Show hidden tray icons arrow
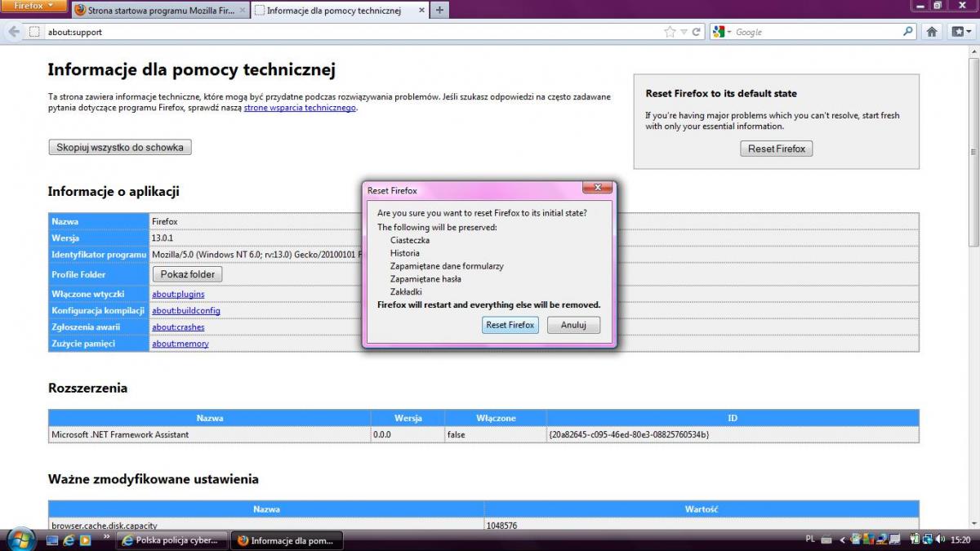 [842, 540]
